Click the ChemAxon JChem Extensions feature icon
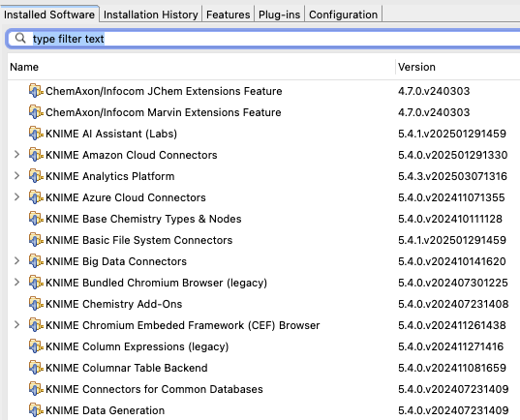 tap(36, 91)
